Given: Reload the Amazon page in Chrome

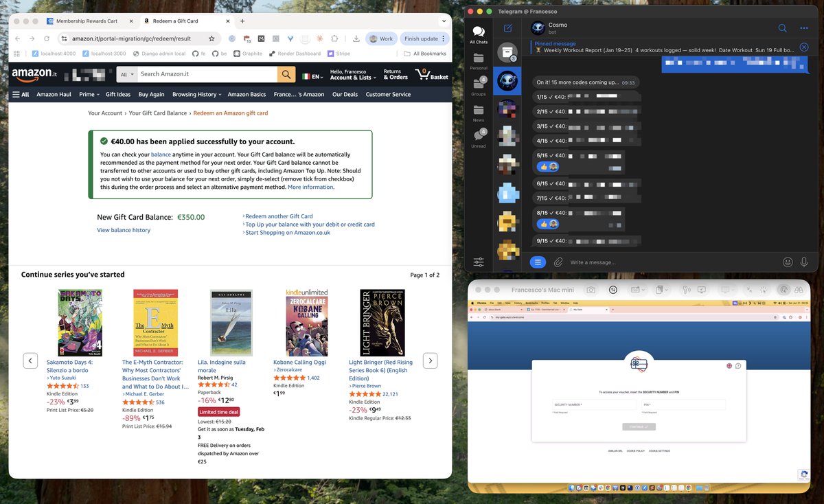Looking at the screenshot, I should [47, 38].
